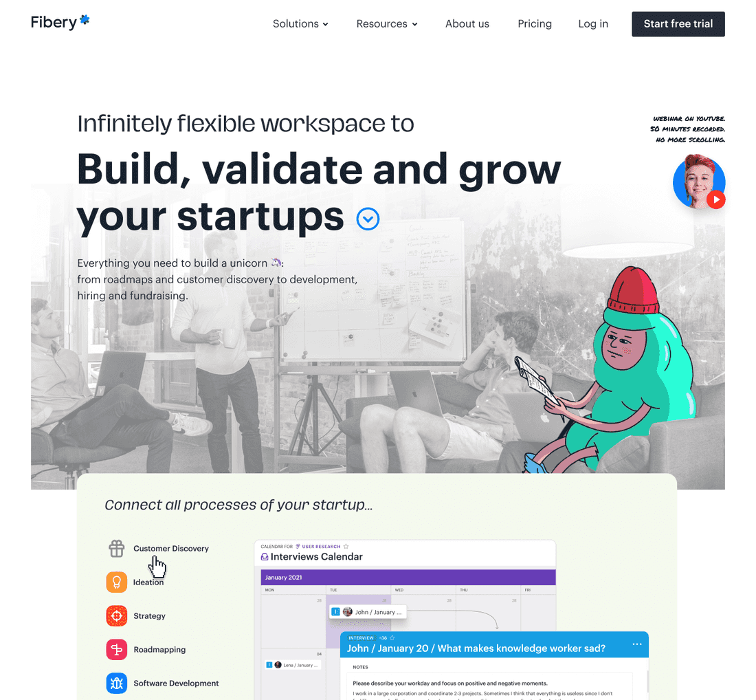Click the star in the Interview header
Screen dimensions: 756x700
[x=392, y=637]
